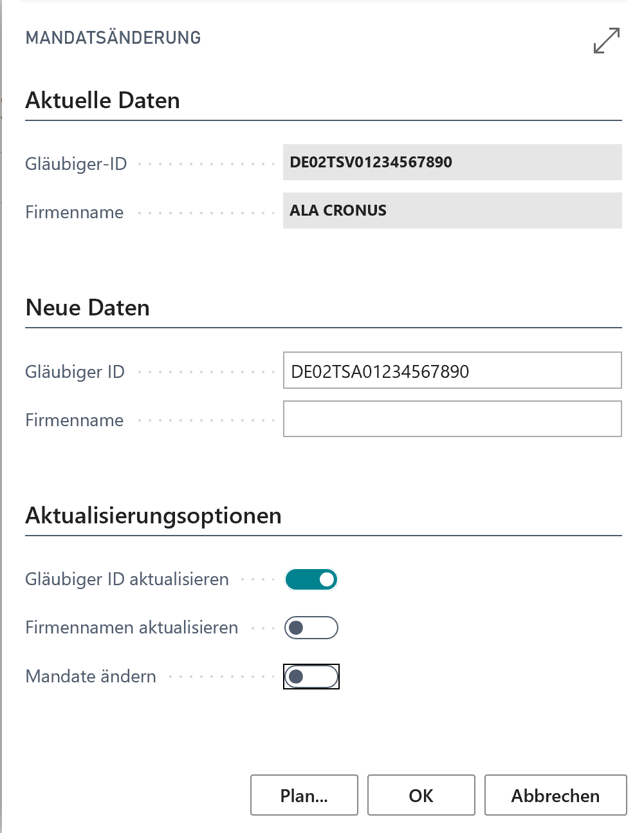The image size is (644, 833).
Task: Click the Gläubiger ID aktualisieren label text
Action: coord(127,579)
